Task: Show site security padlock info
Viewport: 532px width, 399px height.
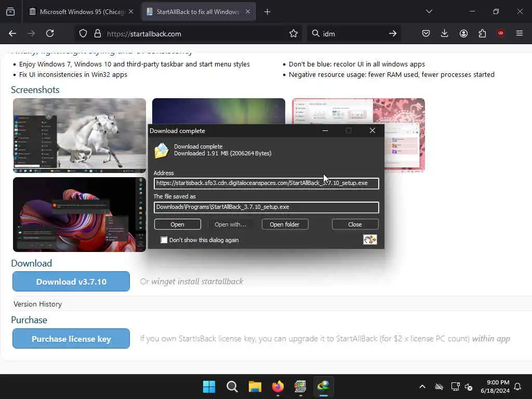Action: tap(97, 34)
